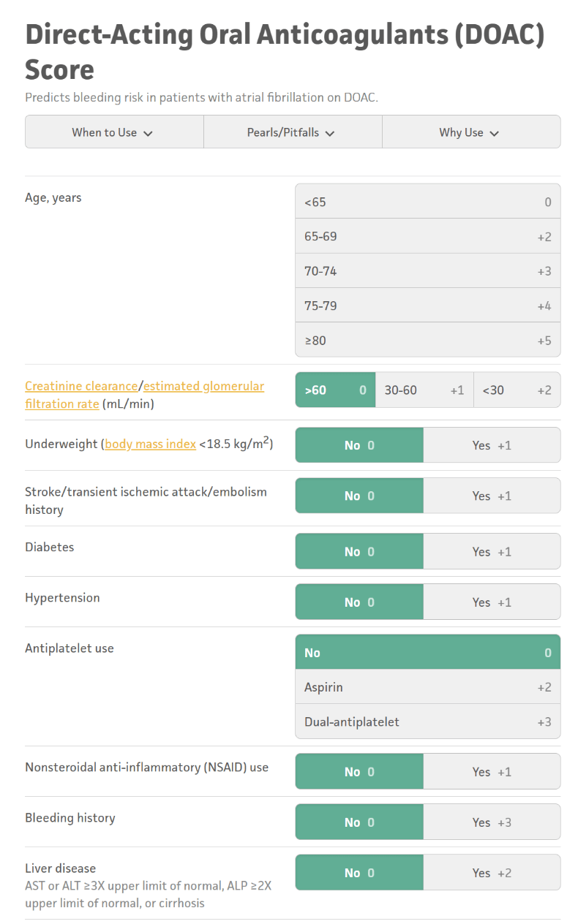Set Stroke/TIA/embolism history to Yes
The width and height of the screenshot is (578, 924).
(x=492, y=496)
